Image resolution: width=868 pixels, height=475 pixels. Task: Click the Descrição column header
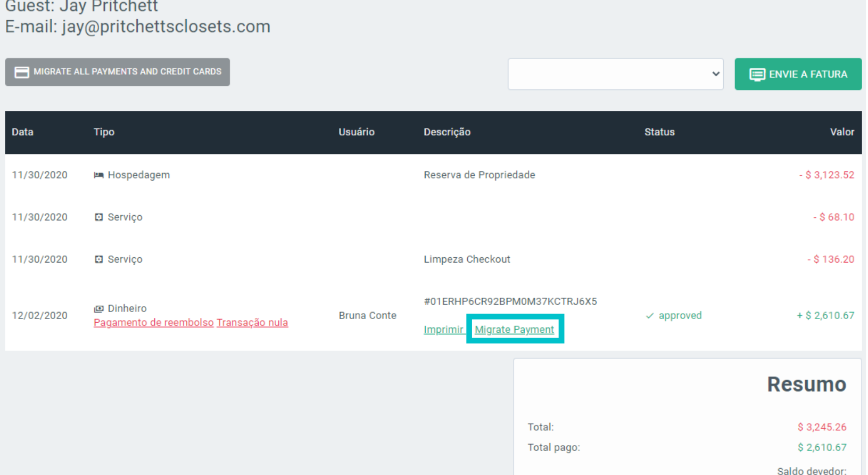click(447, 132)
